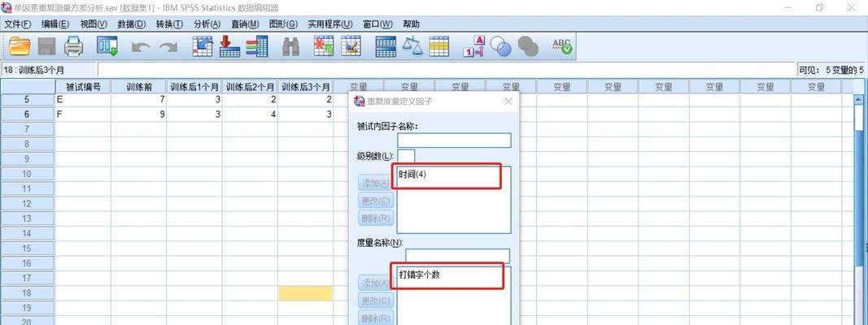This screenshot has width=868, height=325.
Task: Open data file with folder icon
Action: [20, 46]
